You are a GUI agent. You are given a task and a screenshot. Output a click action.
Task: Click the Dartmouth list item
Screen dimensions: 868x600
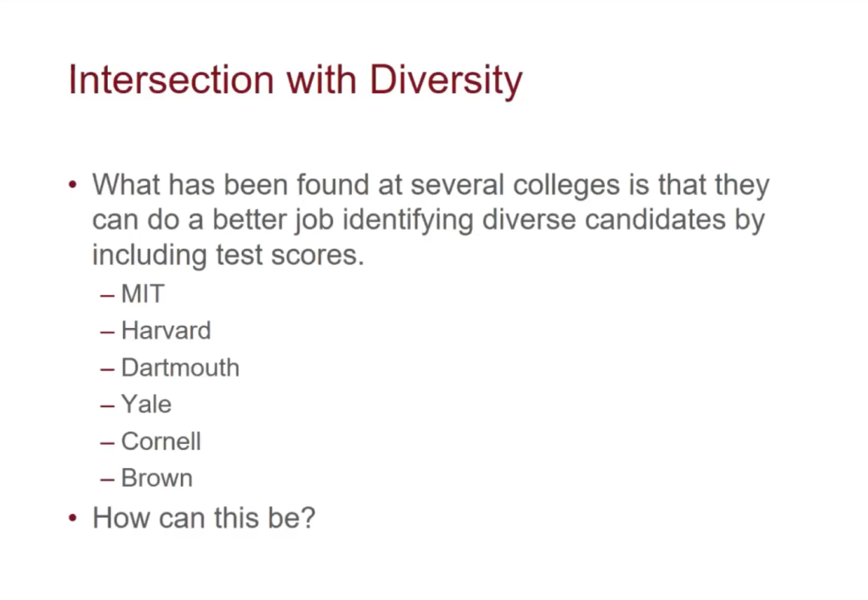pyautogui.click(x=181, y=368)
